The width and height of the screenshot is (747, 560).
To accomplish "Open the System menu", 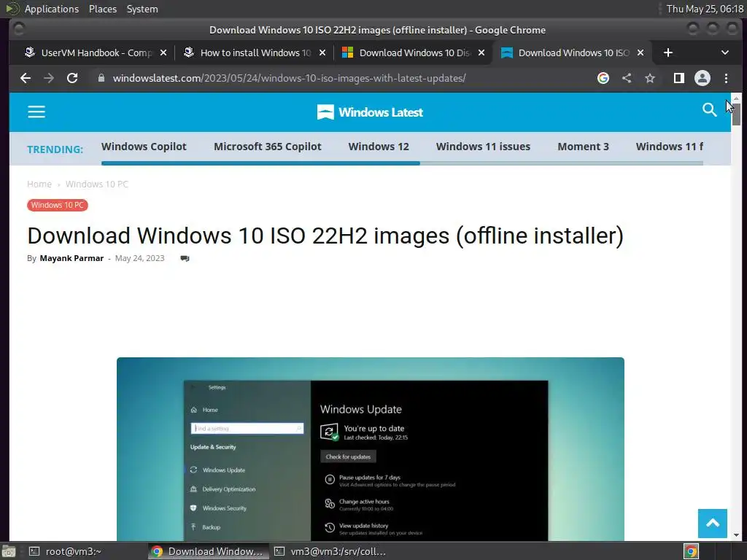I will pyautogui.click(x=142, y=9).
